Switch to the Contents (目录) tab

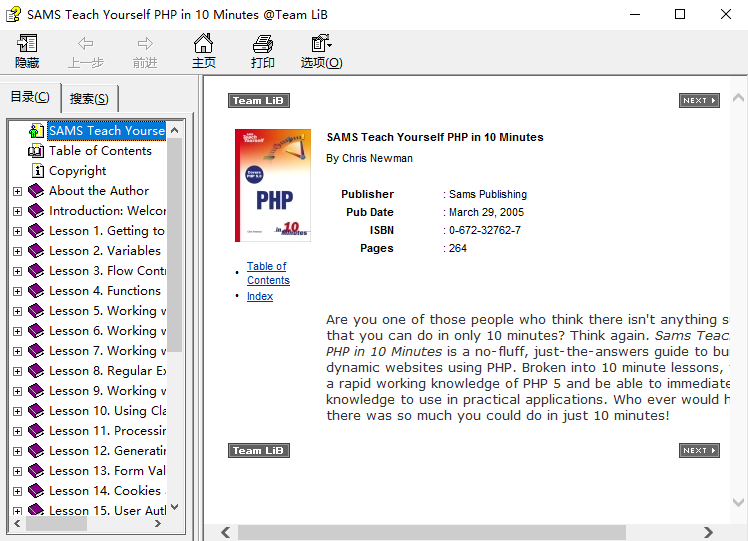[x=30, y=97]
